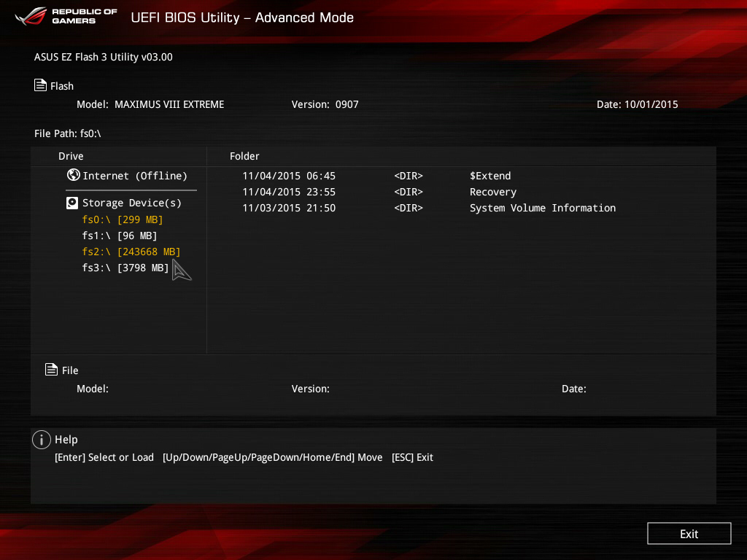Click the Model: MAXIMUS VIII EXTREME text
Screen dimensions: 747x560
150,104
